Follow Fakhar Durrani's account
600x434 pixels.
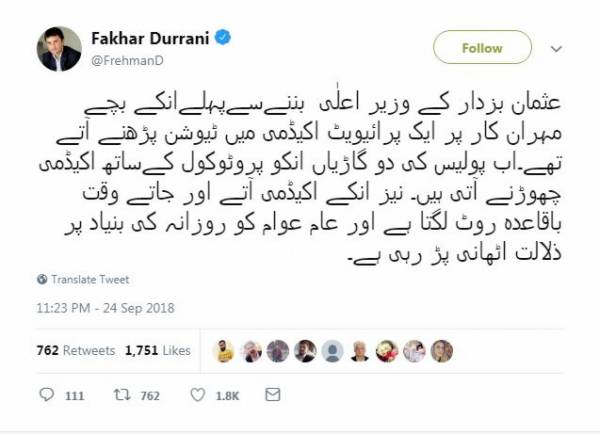pos(482,47)
